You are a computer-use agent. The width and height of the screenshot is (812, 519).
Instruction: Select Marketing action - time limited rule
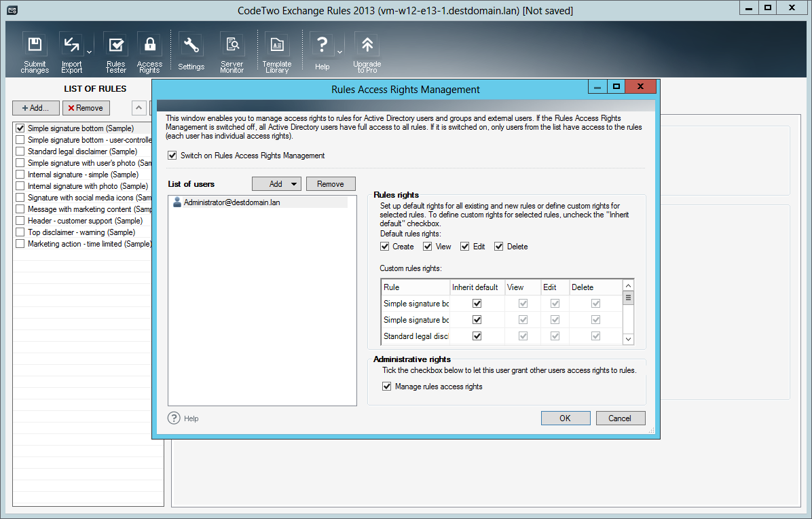tap(89, 244)
